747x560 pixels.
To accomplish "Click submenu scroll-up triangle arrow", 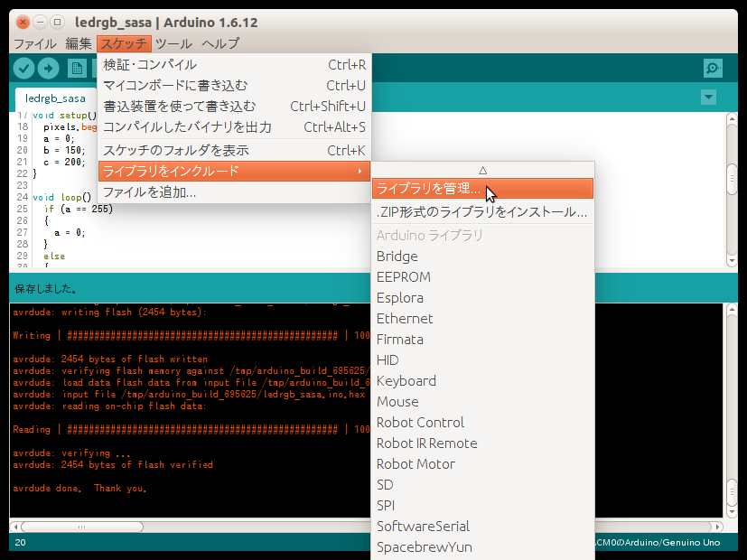I will (x=482, y=170).
